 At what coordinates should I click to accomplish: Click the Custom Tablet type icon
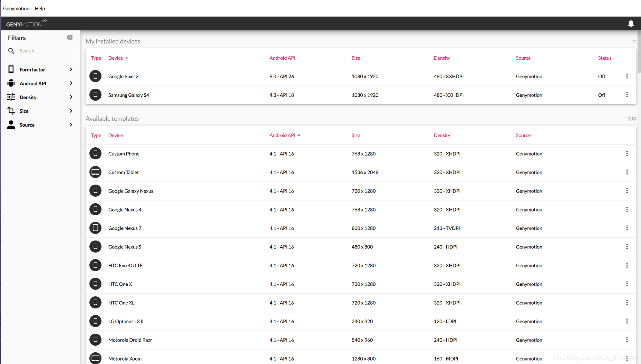95,172
